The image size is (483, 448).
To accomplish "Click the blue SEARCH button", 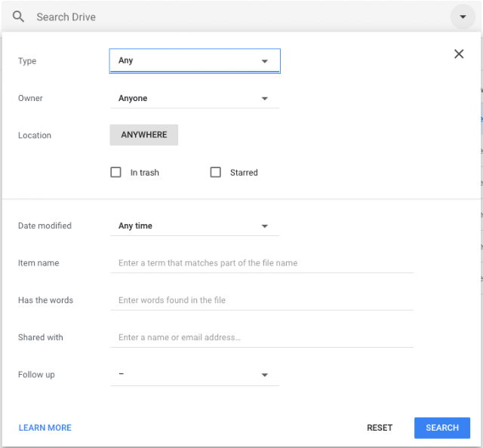I will (442, 428).
